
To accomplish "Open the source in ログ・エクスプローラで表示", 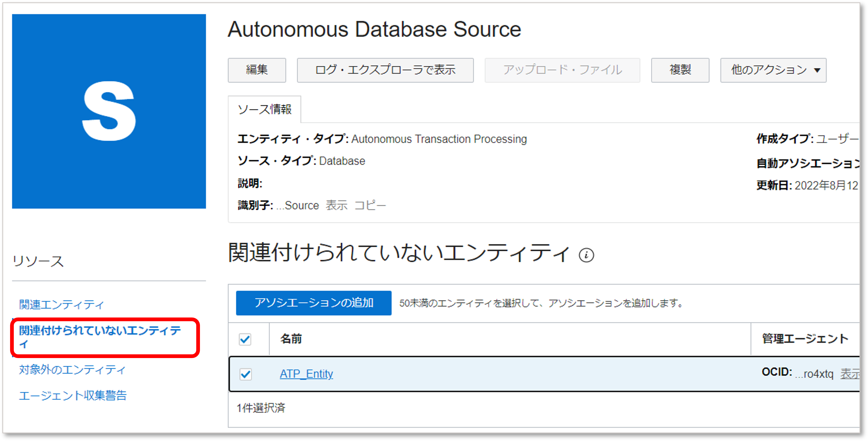I will (385, 70).
